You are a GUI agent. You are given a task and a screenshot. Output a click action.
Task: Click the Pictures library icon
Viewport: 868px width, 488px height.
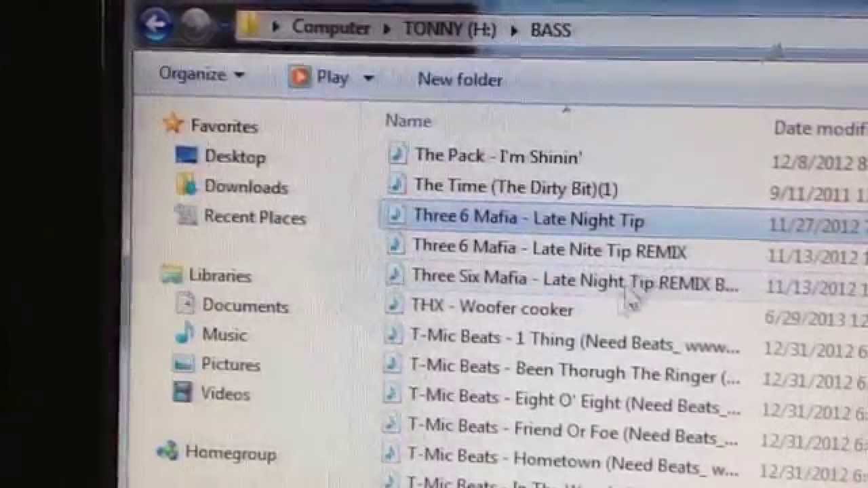(183, 364)
